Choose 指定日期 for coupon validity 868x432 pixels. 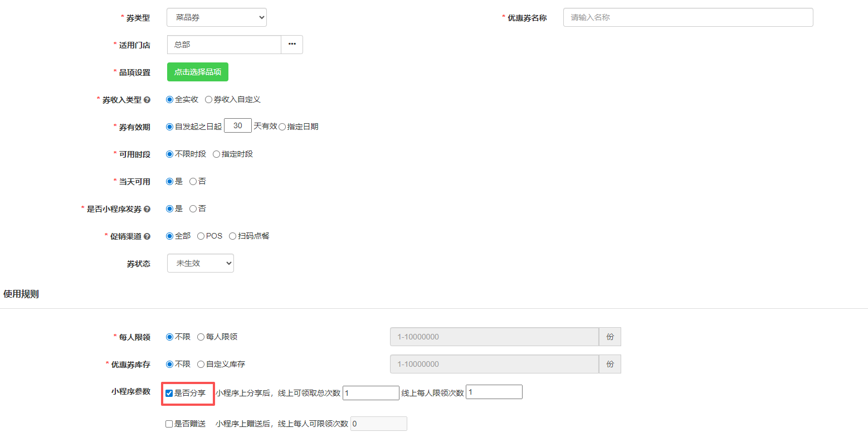tap(282, 127)
